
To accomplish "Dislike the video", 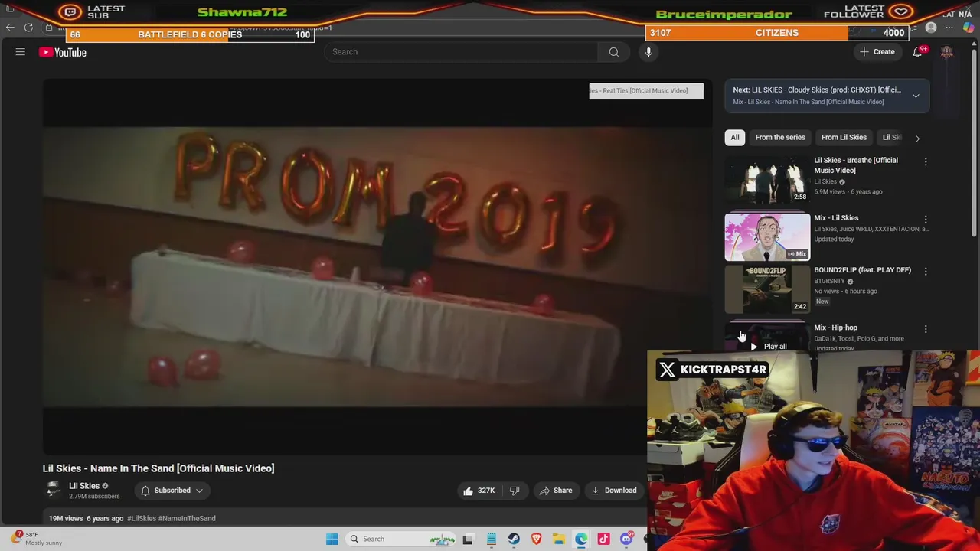I will coord(514,491).
